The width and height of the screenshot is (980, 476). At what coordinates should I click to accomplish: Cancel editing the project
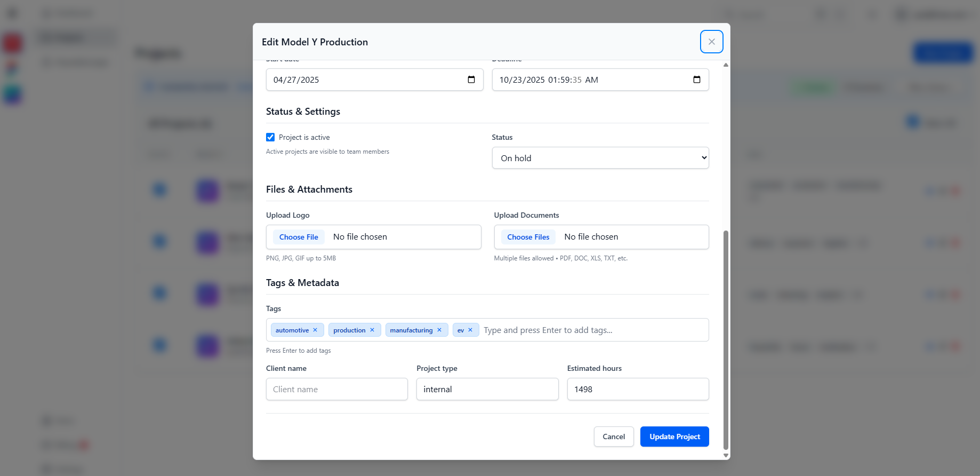(x=613, y=437)
